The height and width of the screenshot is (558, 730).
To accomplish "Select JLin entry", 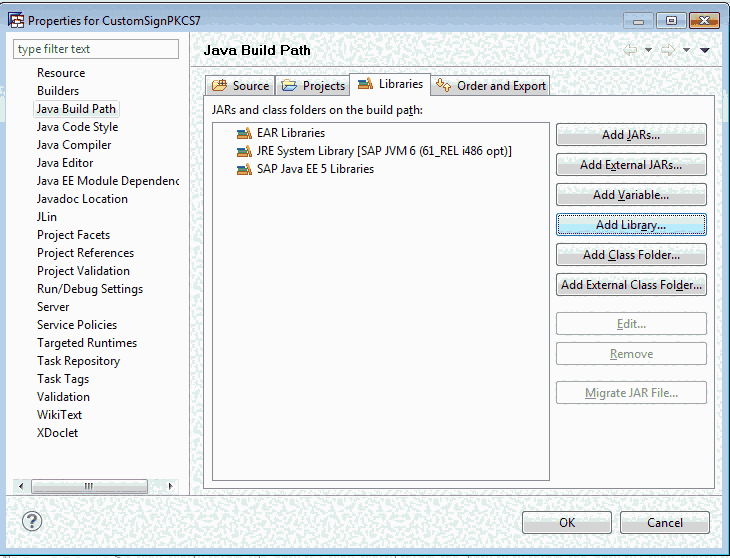I will pos(47,217).
